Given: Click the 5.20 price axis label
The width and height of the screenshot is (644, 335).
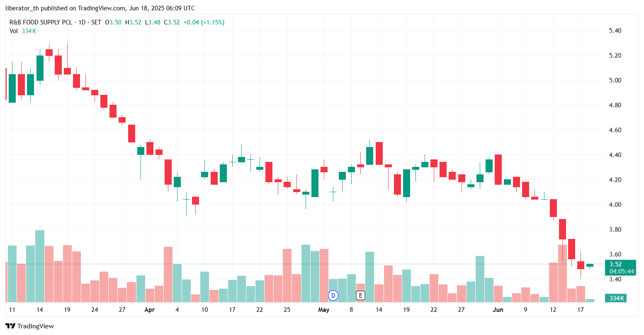Looking at the screenshot, I should [615, 55].
